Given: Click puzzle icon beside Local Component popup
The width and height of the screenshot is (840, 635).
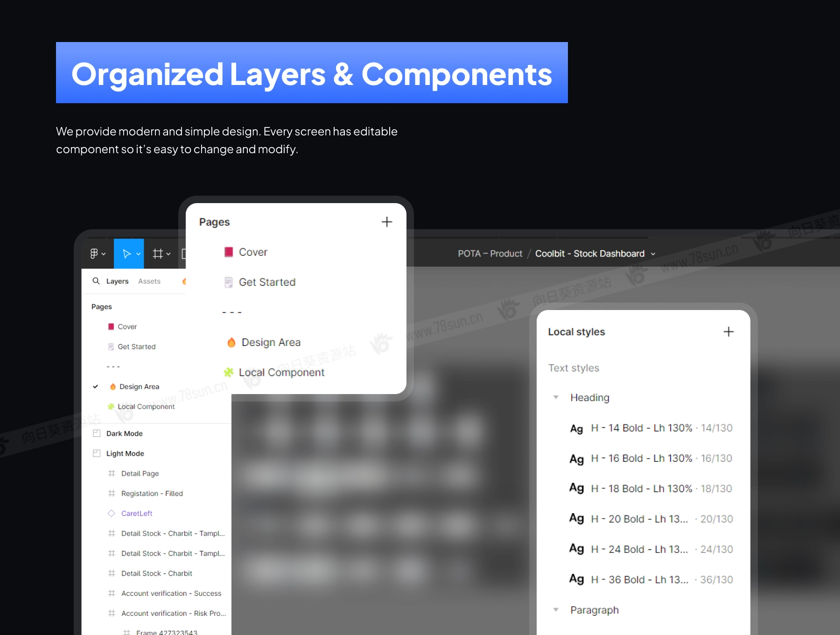Looking at the screenshot, I should (x=229, y=372).
